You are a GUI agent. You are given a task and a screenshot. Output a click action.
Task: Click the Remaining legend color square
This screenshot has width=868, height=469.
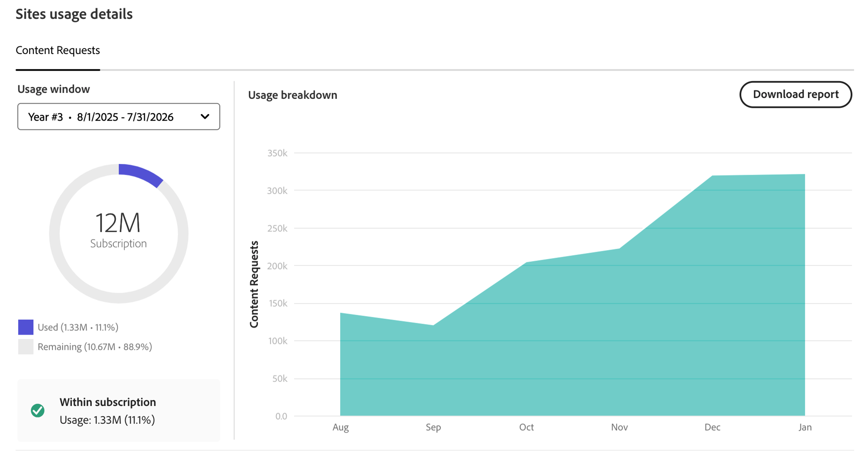pyautogui.click(x=25, y=347)
